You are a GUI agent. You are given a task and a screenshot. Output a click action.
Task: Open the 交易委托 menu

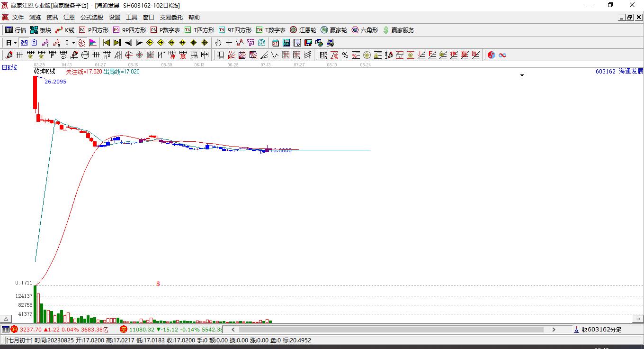coord(171,18)
